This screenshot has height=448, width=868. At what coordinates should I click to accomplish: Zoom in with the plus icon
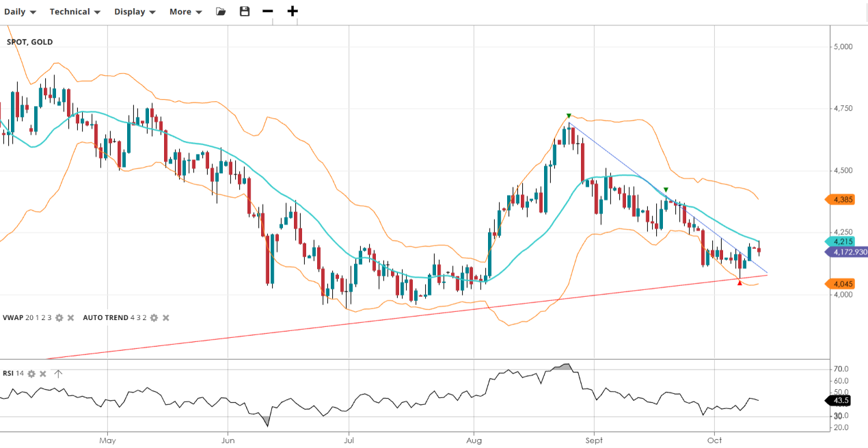[293, 12]
